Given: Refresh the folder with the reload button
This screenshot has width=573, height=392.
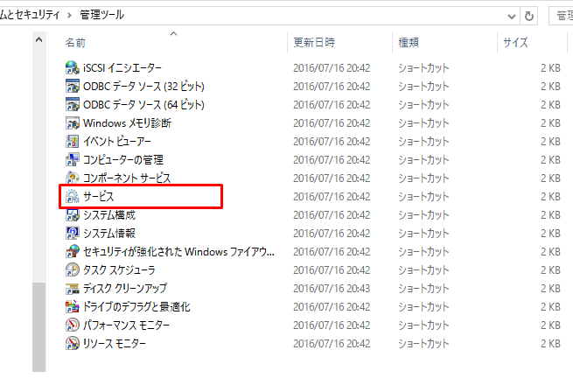Looking at the screenshot, I should [528, 16].
